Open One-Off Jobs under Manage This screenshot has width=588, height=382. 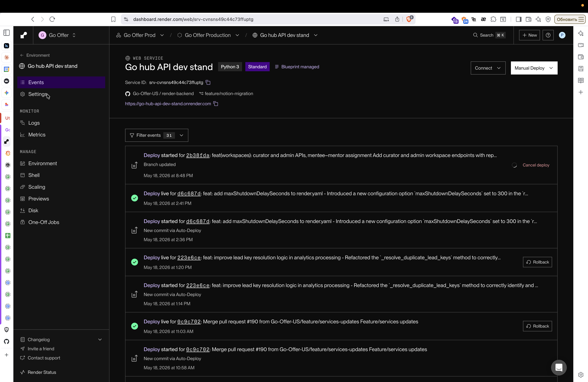(x=61, y=222)
